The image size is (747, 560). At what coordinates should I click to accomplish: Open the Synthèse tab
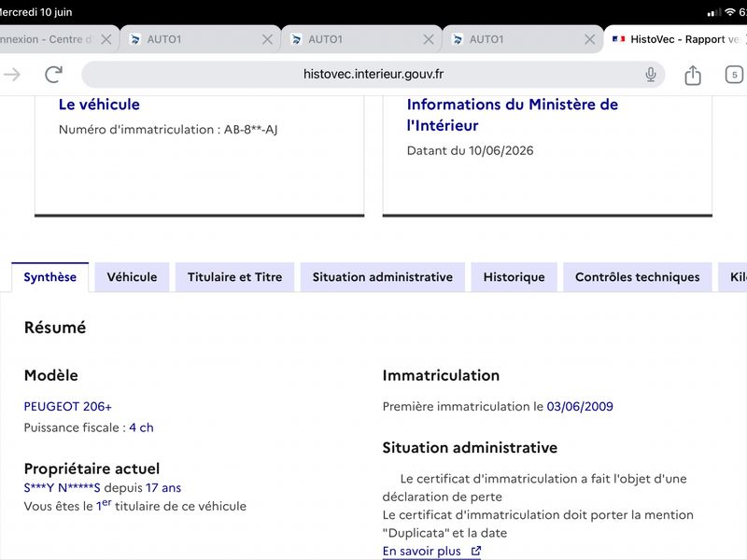pos(50,277)
